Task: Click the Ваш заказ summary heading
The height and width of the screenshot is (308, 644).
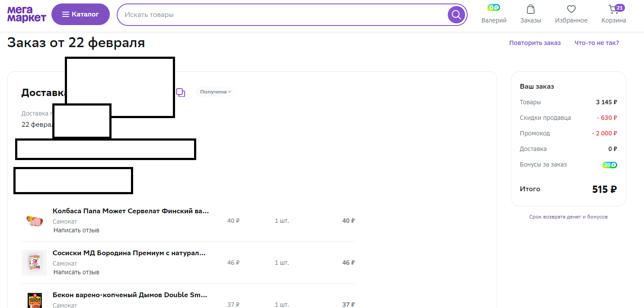Action: [x=537, y=87]
